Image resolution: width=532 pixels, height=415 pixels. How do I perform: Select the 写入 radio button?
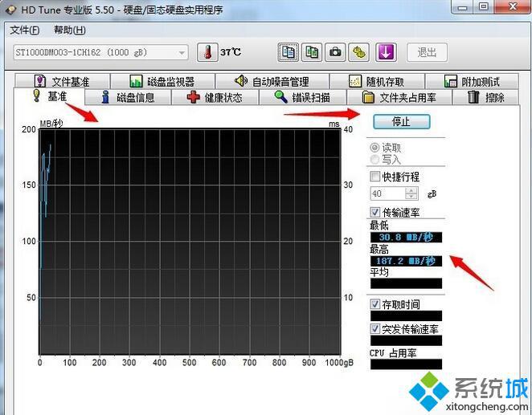pyautogui.click(x=374, y=159)
